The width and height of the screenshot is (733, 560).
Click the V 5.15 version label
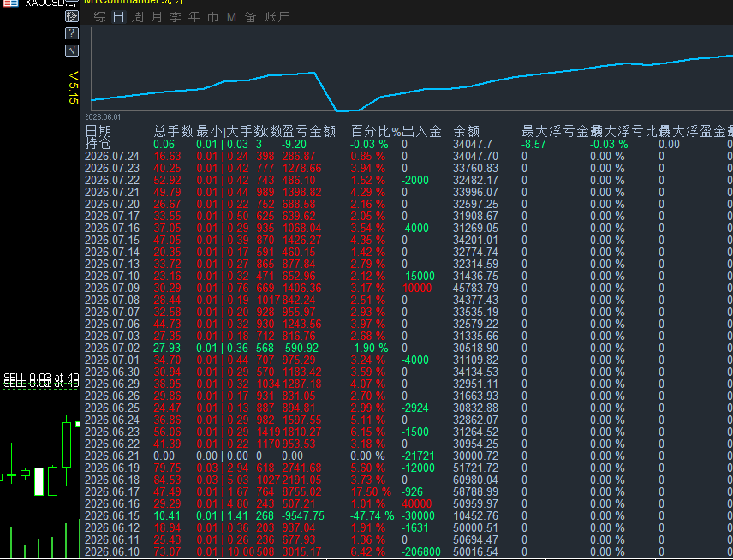(x=74, y=87)
